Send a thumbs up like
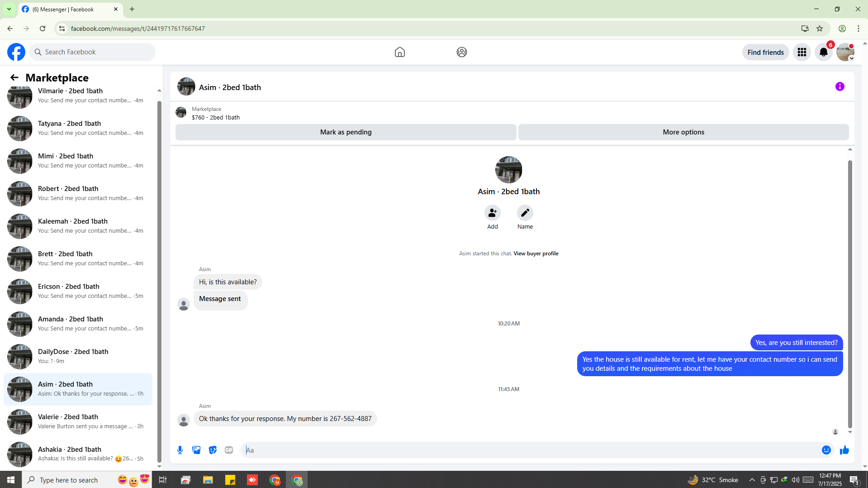This screenshot has width=868, height=488. point(844,450)
